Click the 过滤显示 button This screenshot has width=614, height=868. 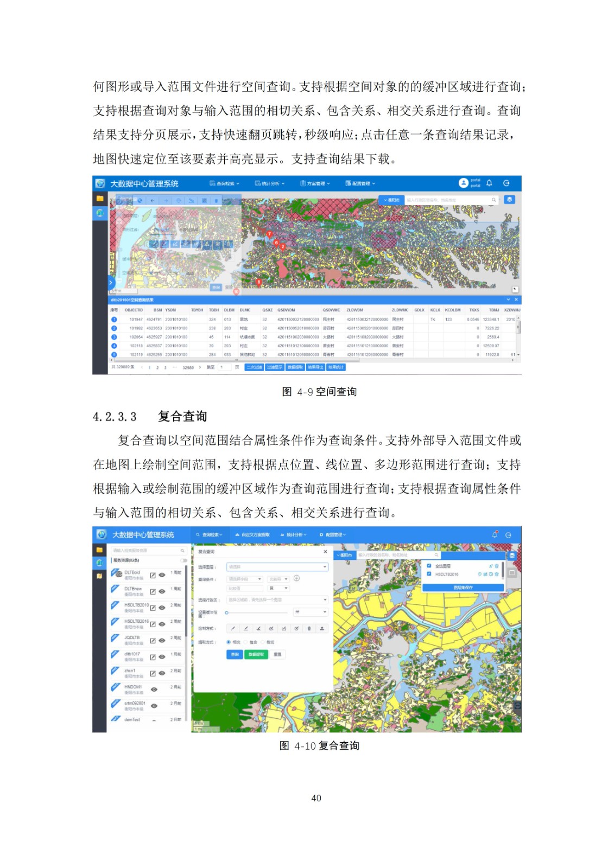point(275,367)
